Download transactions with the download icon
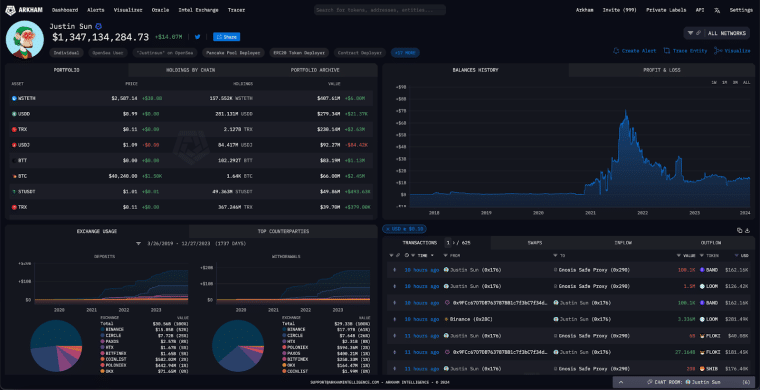The height and width of the screenshot is (390, 760). coord(747,231)
